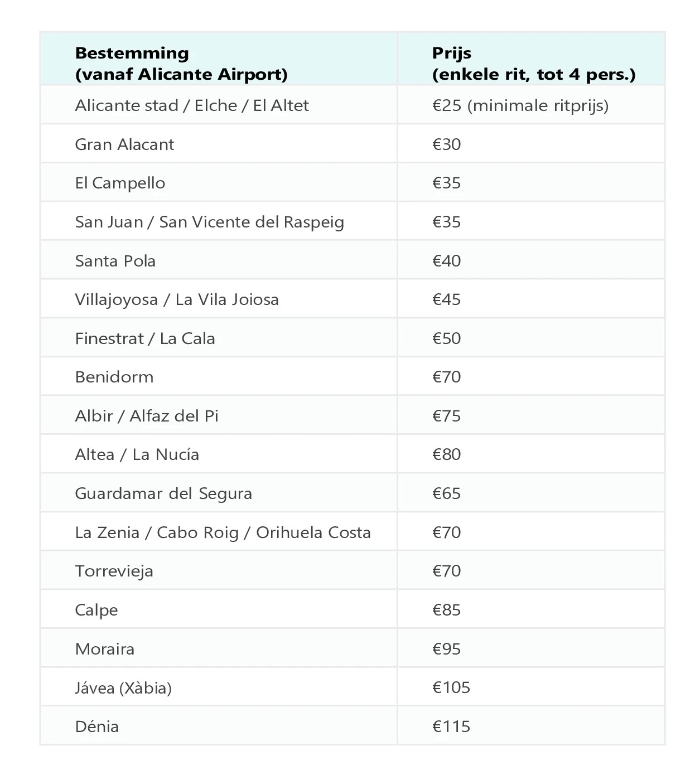Click the Prijs column header
This screenshot has height=780, width=700.
click(x=533, y=64)
